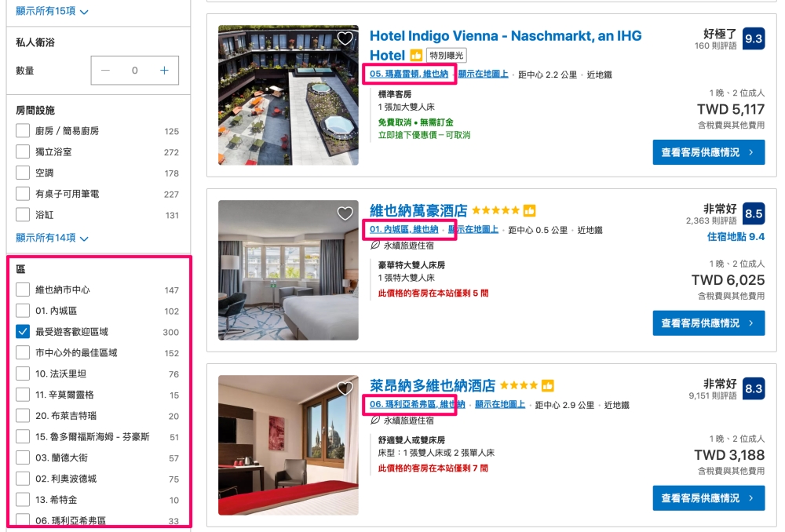Image resolution: width=785 pixels, height=532 pixels.
Task: Open 05. 瑪嘉雷頓, 維也納 location link
Action: (409, 74)
